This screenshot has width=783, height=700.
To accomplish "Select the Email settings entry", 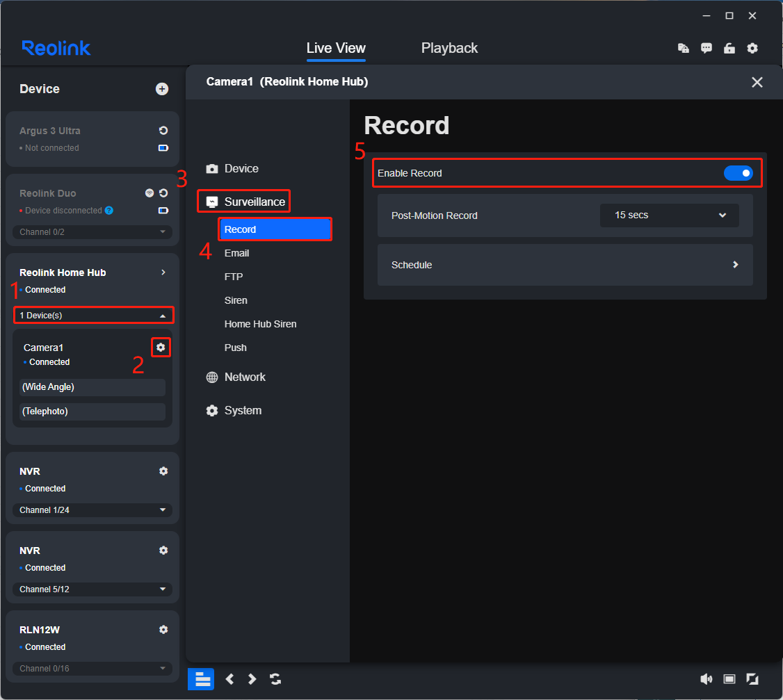I will 236,253.
